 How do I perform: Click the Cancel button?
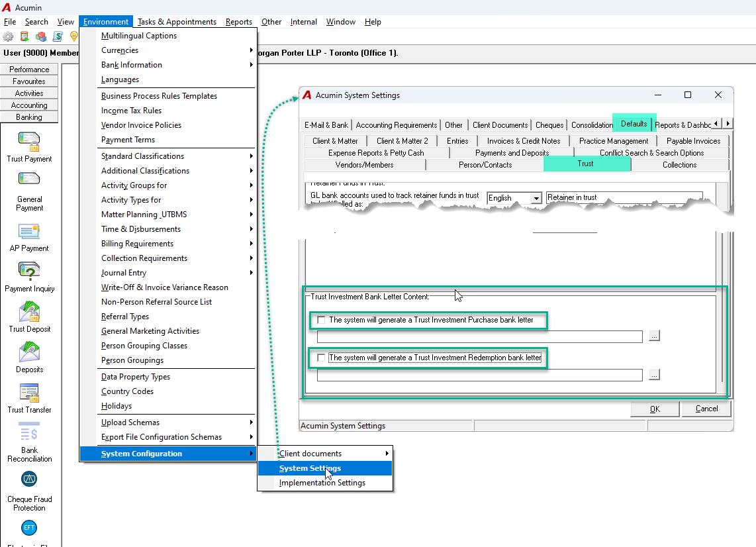(706, 409)
